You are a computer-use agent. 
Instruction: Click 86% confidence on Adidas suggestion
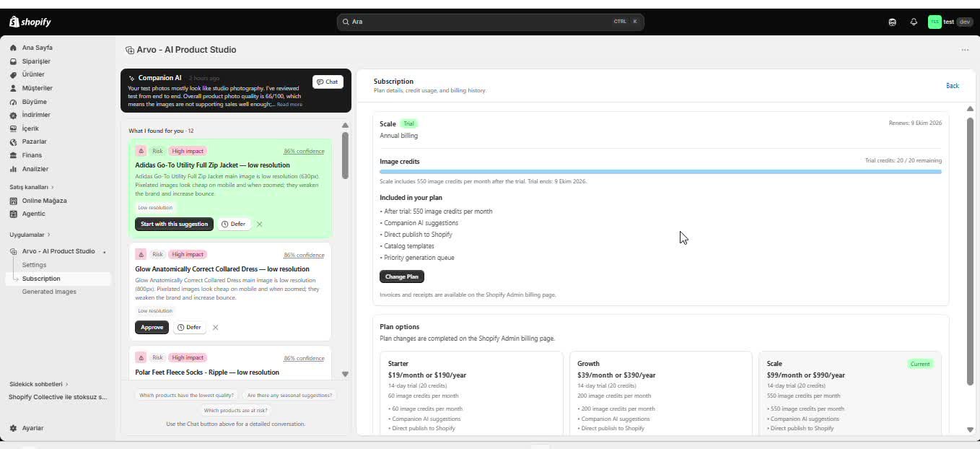(304, 152)
